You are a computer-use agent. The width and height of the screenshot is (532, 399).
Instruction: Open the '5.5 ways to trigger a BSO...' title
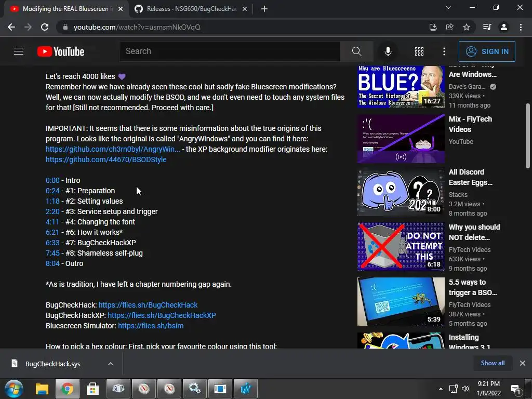(473, 287)
